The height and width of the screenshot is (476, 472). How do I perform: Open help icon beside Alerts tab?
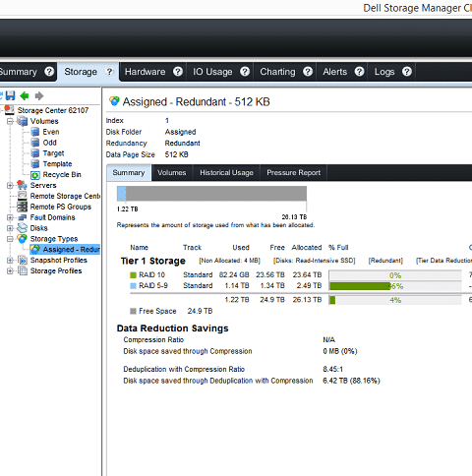click(359, 72)
